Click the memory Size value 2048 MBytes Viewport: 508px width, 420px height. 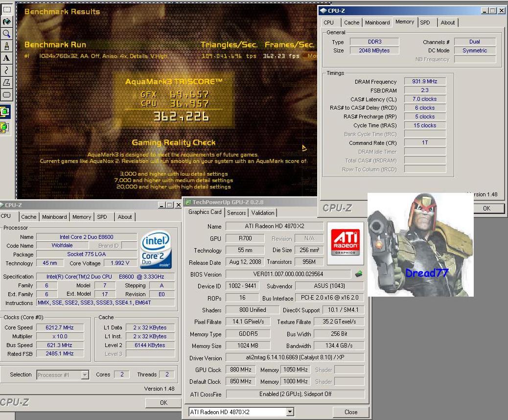[374, 50]
